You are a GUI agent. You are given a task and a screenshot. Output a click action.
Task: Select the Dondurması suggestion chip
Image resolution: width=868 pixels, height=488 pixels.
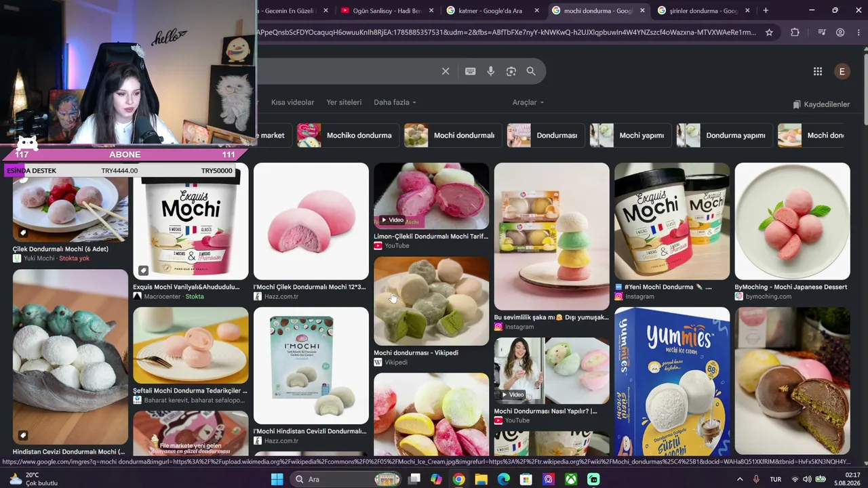pos(545,135)
